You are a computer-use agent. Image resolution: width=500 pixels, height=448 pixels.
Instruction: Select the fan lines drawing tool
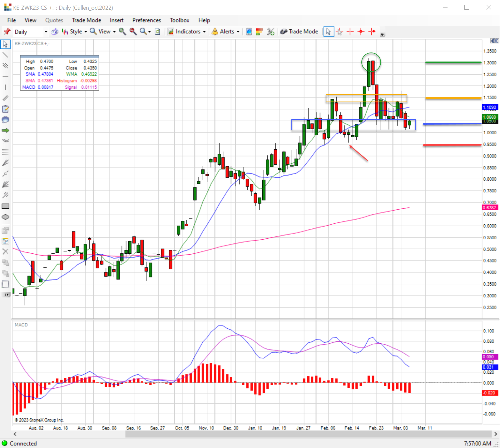pyautogui.click(x=5, y=185)
